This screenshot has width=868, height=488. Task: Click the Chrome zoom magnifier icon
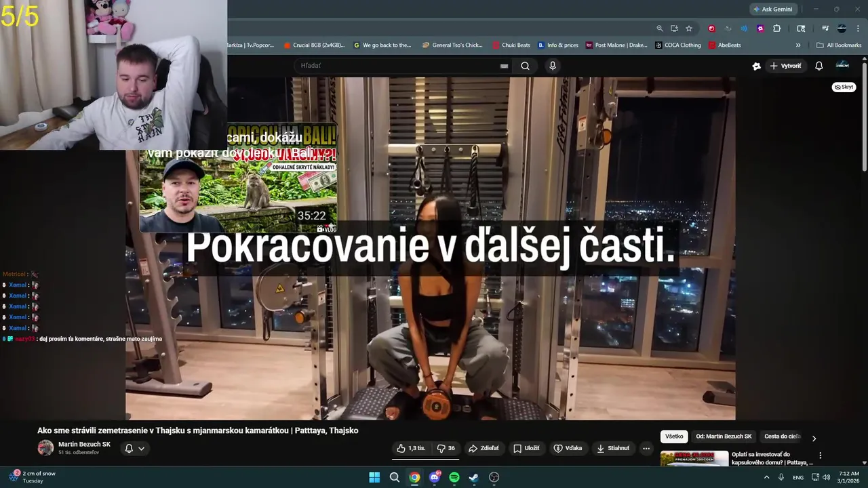(659, 28)
